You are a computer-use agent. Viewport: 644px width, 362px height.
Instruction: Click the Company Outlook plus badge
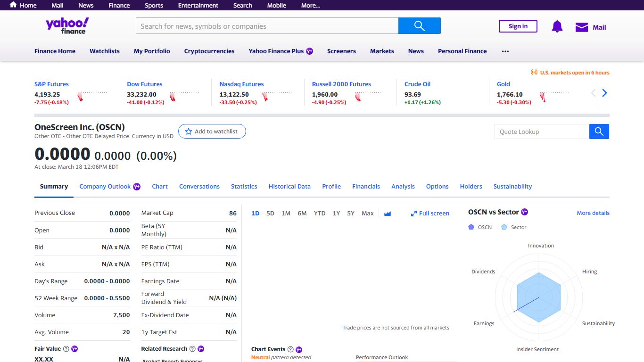[x=137, y=186]
